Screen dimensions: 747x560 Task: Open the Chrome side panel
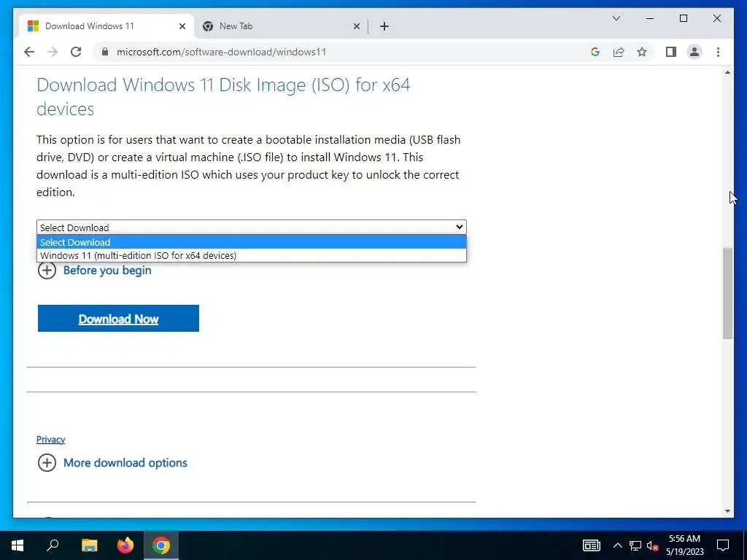[x=671, y=52]
